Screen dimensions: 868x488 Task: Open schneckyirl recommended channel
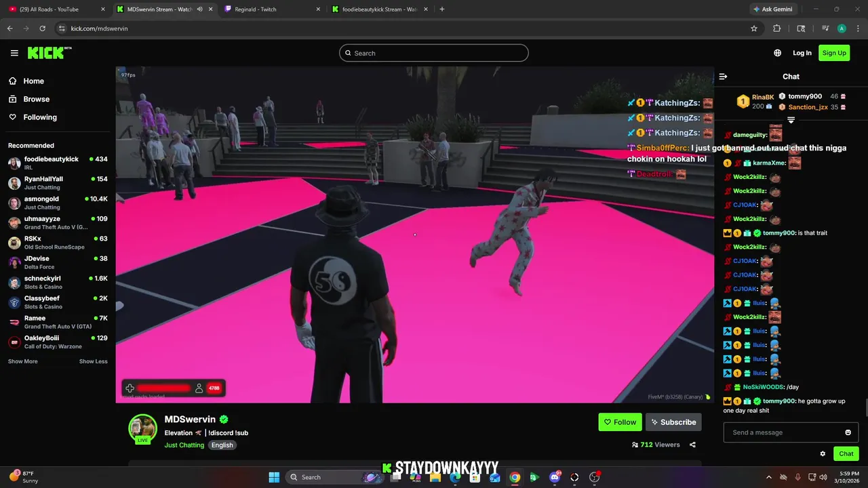58,283
